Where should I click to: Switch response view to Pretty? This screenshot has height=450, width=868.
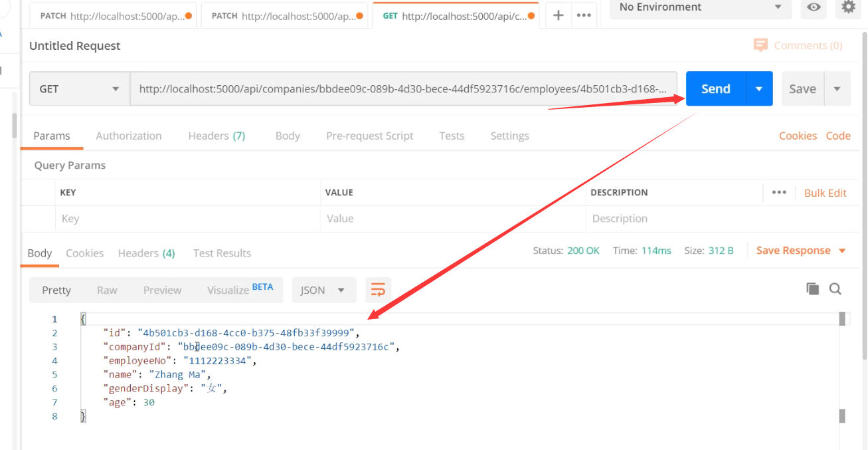click(x=56, y=290)
